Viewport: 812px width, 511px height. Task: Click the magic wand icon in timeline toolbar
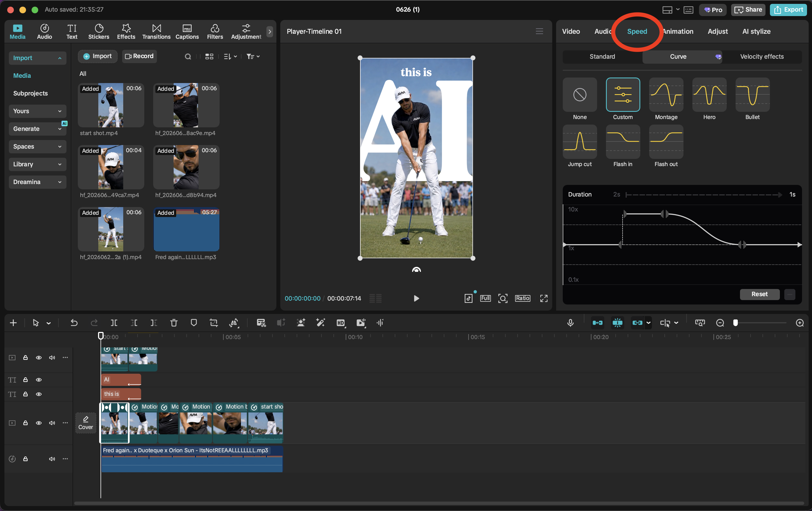pyautogui.click(x=320, y=323)
